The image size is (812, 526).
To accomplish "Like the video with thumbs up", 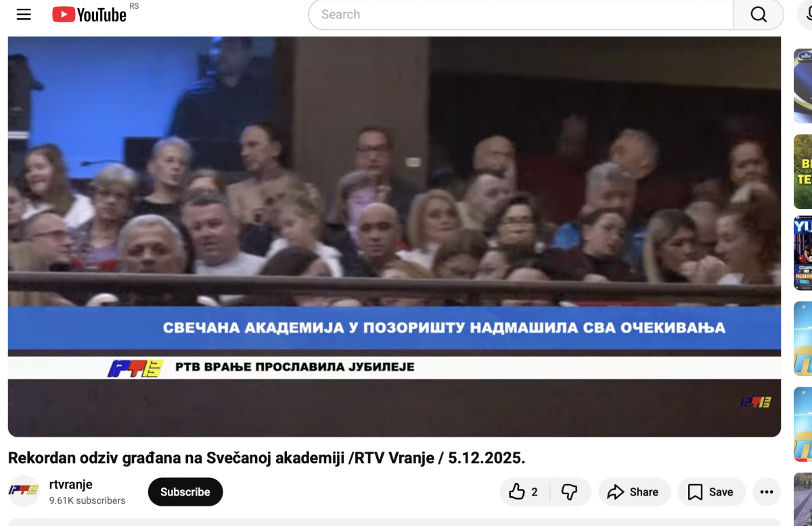I will (x=525, y=492).
